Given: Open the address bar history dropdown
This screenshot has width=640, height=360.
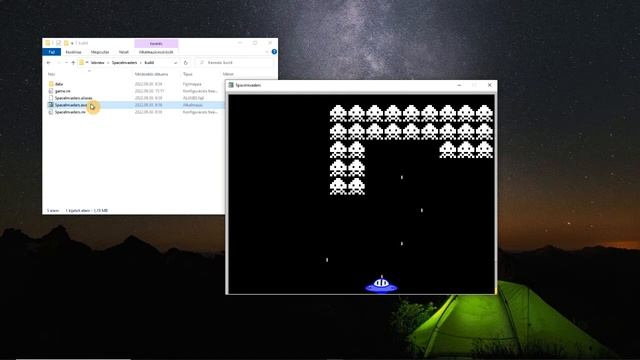Looking at the screenshot, I should pos(176,63).
